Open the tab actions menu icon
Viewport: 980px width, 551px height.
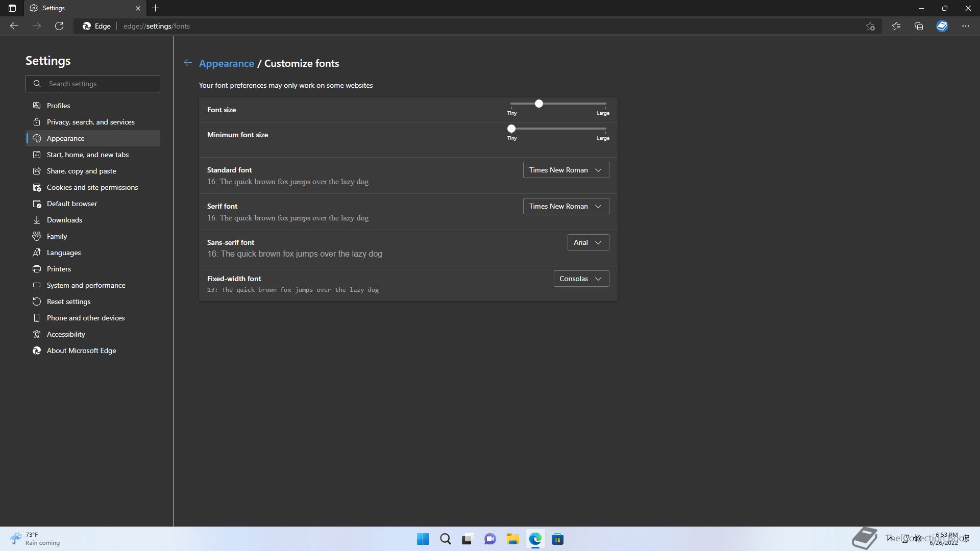point(12,8)
